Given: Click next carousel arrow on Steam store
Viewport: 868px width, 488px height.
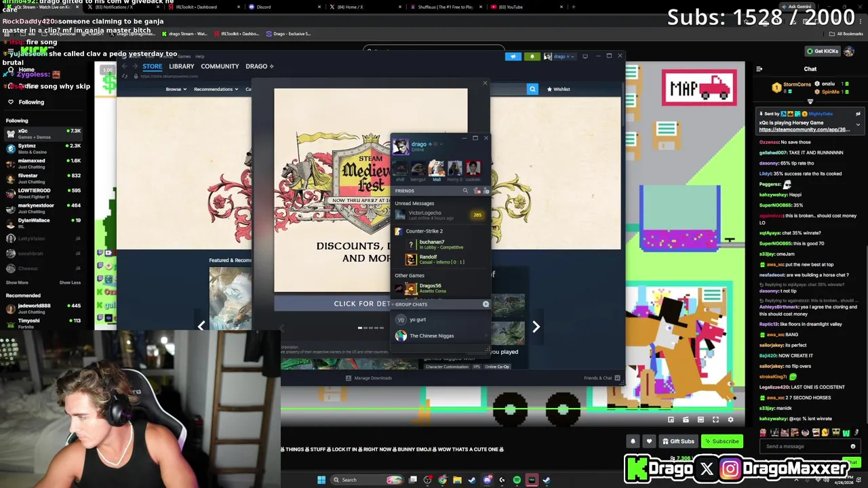Looking at the screenshot, I should point(536,327).
